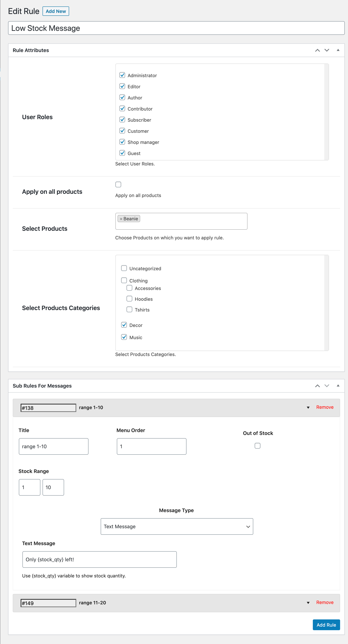Image resolution: width=348 pixels, height=644 pixels.
Task: Expand the range 11-20 sub rule
Action: click(x=308, y=603)
